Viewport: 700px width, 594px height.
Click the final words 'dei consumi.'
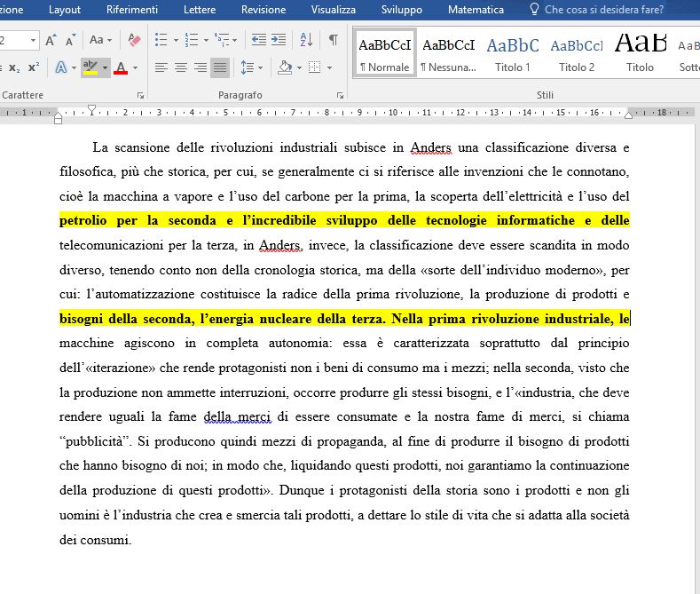pyautogui.click(x=96, y=540)
